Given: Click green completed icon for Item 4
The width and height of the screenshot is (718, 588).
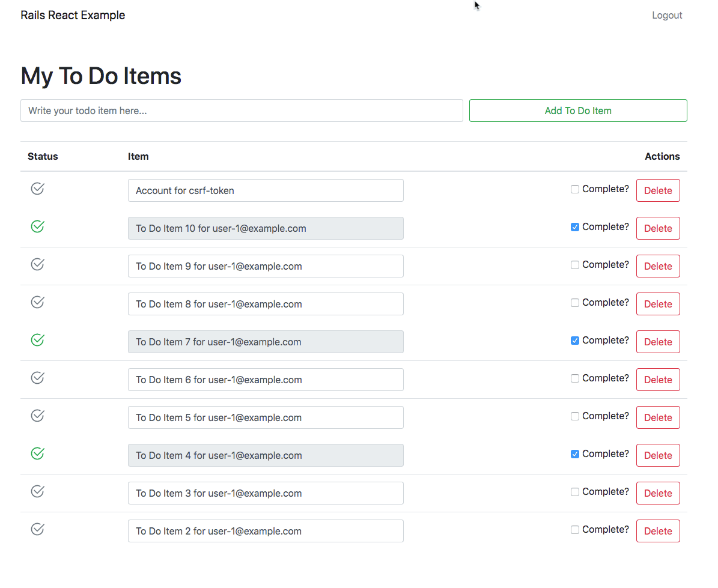Looking at the screenshot, I should [37, 454].
